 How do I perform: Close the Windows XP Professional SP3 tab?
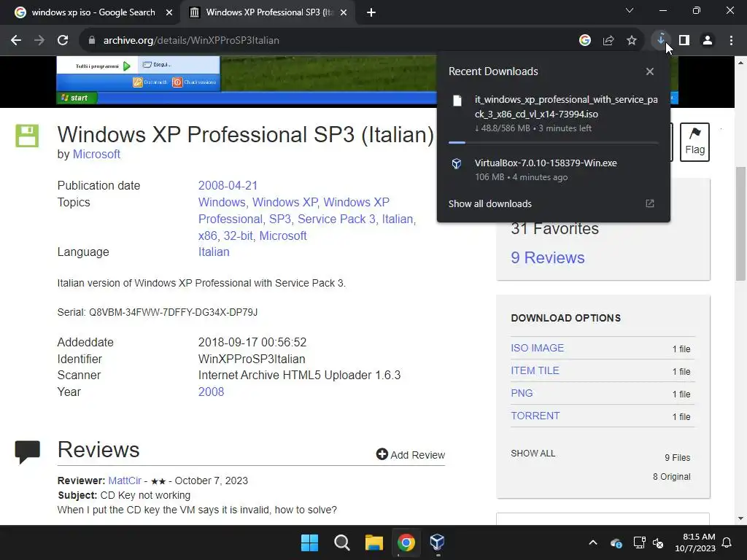pyautogui.click(x=344, y=12)
